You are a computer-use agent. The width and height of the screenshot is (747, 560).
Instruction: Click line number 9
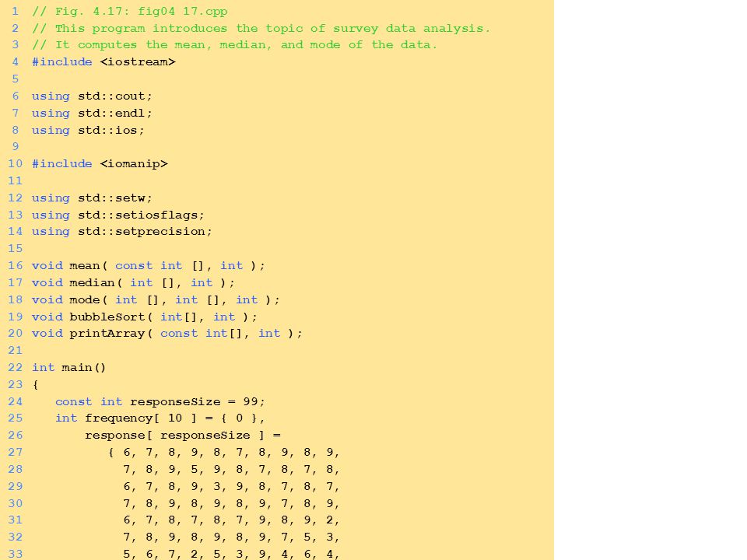point(16,147)
